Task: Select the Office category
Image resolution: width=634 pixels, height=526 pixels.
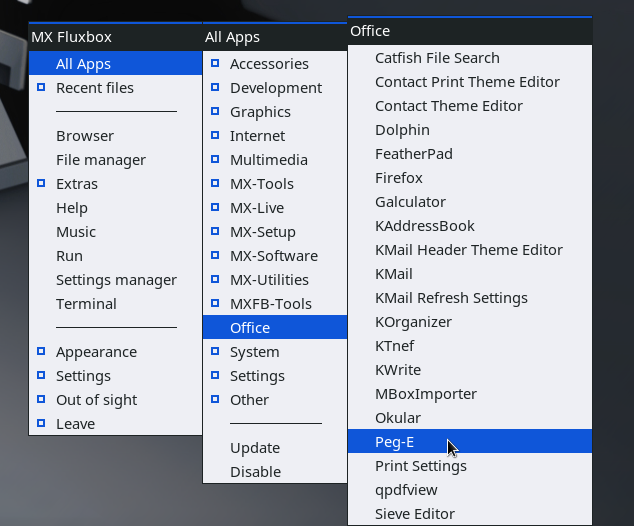Action: pos(275,327)
